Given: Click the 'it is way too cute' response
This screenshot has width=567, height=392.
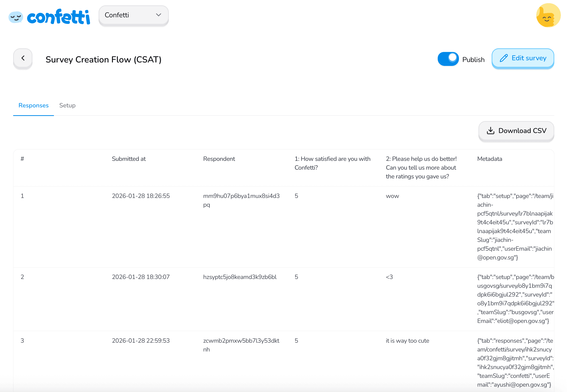Looking at the screenshot, I should (x=407, y=341).
